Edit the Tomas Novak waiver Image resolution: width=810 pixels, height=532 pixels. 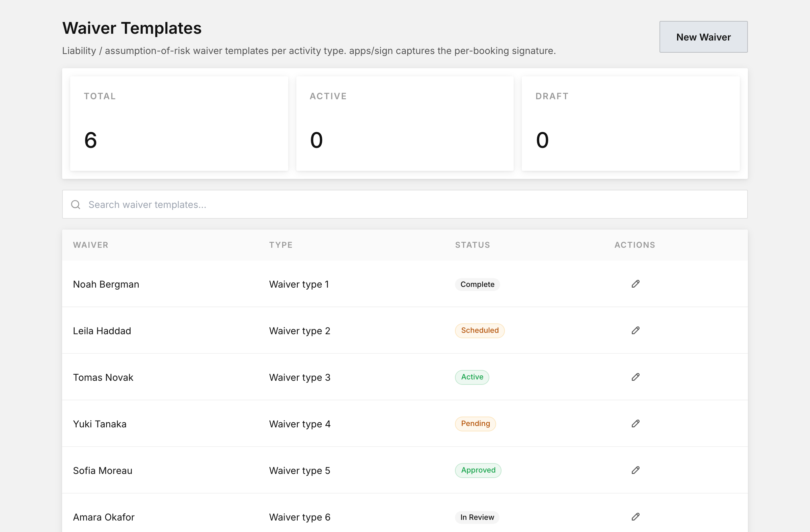tap(635, 377)
